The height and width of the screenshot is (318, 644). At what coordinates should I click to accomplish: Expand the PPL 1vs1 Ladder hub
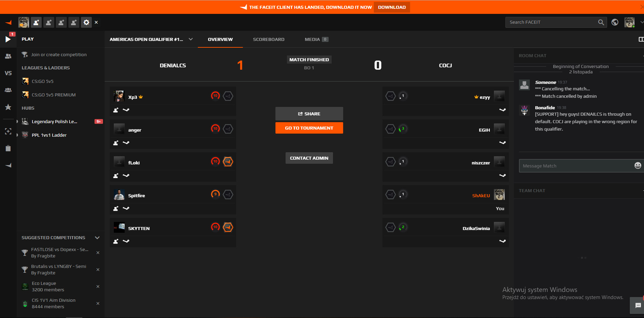click(x=17, y=135)
